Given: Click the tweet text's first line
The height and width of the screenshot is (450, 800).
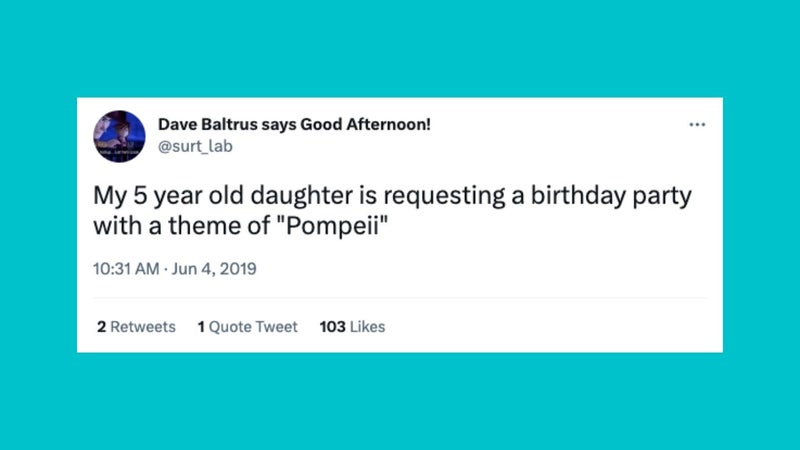Looking at the screenshot, I should tap(392, 196).
